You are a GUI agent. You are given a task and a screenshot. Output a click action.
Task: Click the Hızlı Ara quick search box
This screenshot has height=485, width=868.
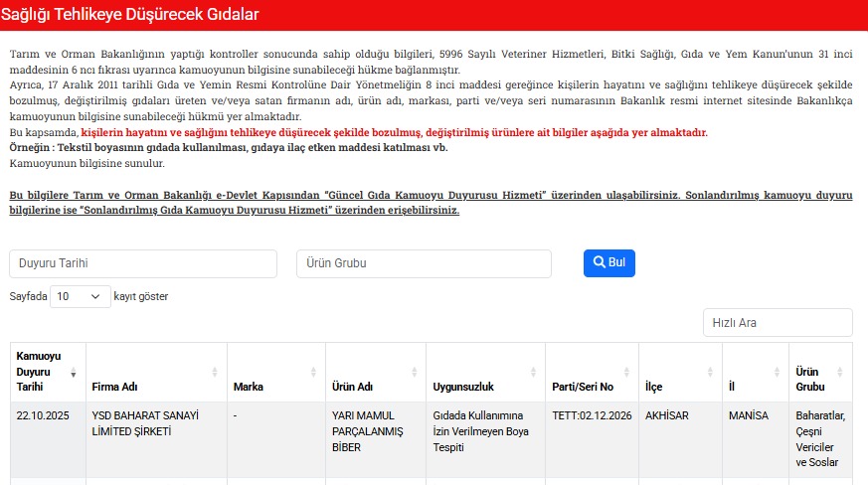coord(778,323)
